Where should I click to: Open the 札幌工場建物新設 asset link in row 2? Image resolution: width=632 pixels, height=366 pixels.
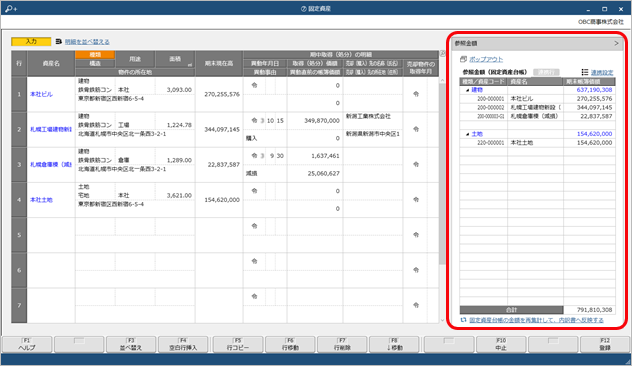coord(51,129)
